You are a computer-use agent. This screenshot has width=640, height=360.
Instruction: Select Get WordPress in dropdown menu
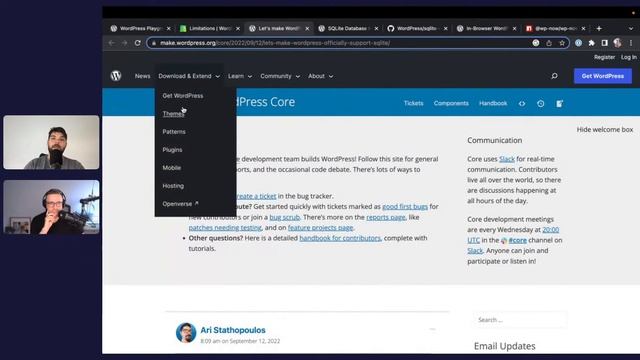click(x=183, y=96)
